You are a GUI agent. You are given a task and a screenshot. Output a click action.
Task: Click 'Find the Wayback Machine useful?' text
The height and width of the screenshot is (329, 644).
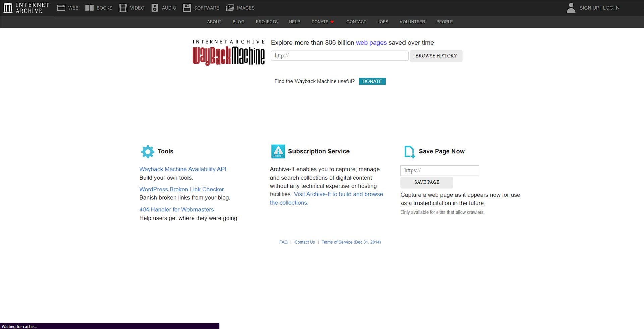pos(314,81)
